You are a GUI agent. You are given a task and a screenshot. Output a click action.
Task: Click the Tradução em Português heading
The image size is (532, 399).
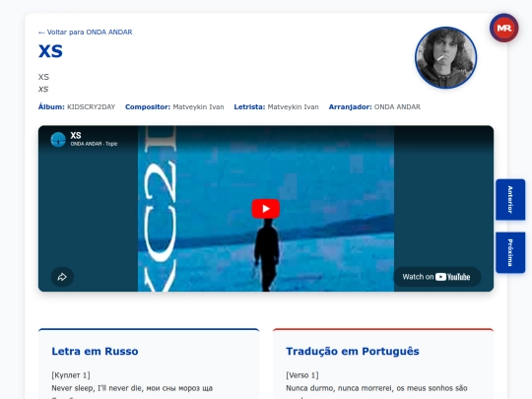pos(353,351)
